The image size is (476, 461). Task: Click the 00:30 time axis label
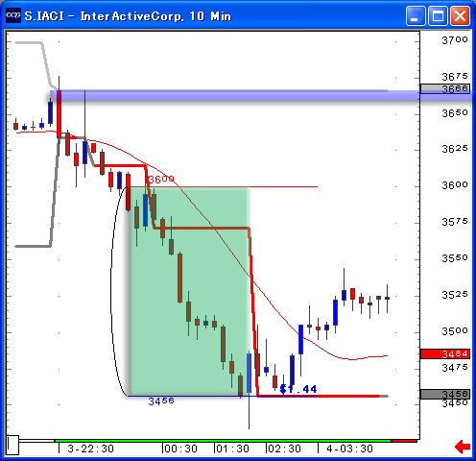point(180,449)
